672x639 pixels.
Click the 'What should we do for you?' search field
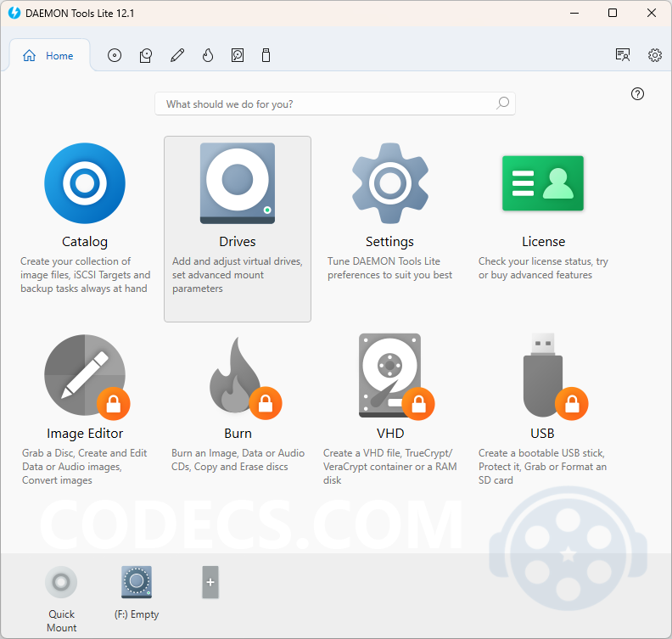(x=322, y=104)
